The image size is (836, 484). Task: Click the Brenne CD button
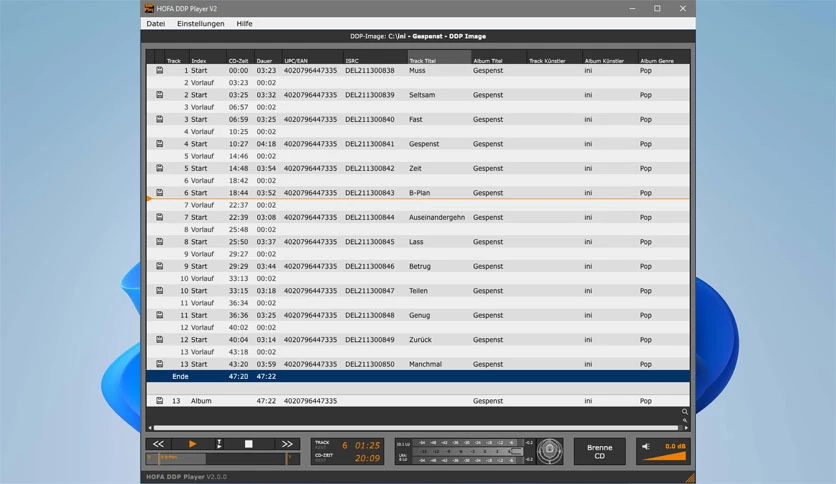[x=599, y=451]
